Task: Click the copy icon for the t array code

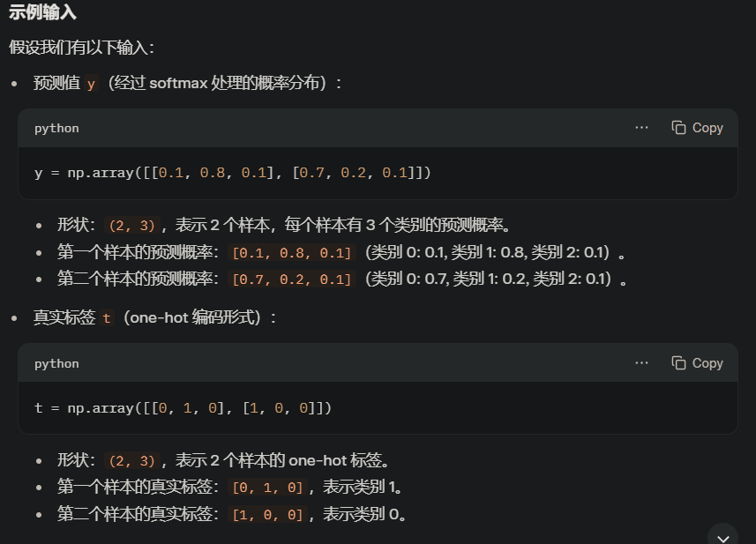Action: (x=678, y=363)
